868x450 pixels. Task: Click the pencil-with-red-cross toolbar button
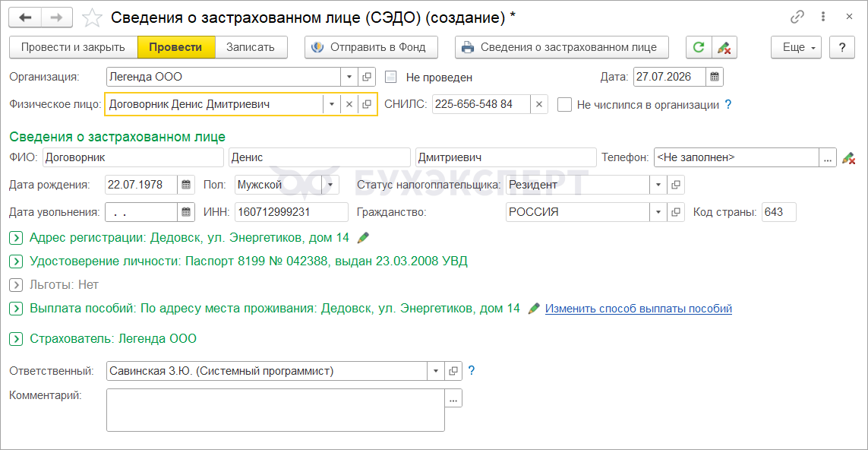tap(724, 47)
